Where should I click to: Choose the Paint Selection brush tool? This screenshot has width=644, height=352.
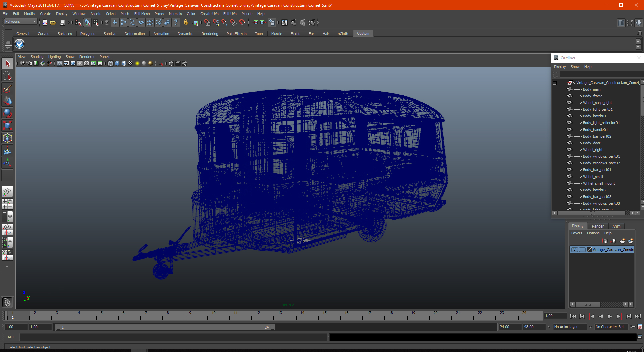tap(7, 89)
